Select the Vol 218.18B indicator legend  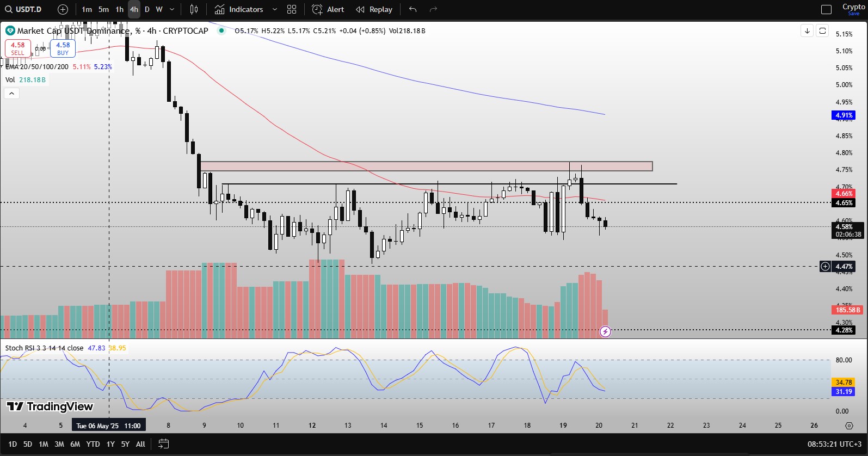(x=26, y=79)
